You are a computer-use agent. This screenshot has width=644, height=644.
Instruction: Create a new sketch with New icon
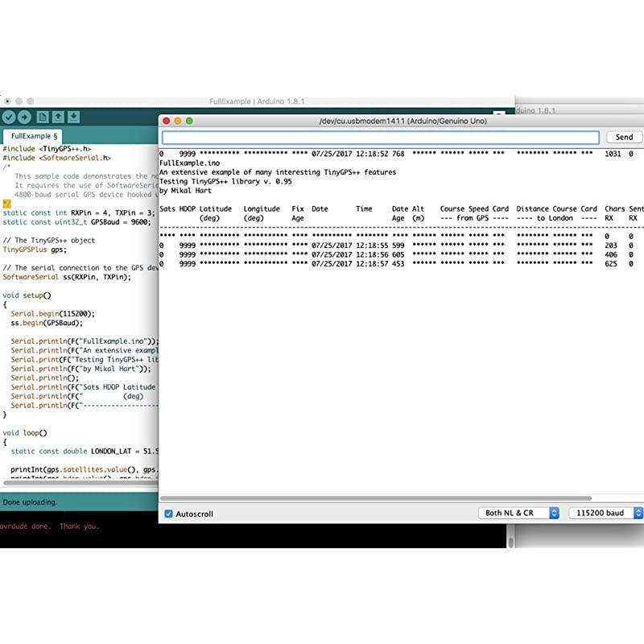[x=43, y=118]
